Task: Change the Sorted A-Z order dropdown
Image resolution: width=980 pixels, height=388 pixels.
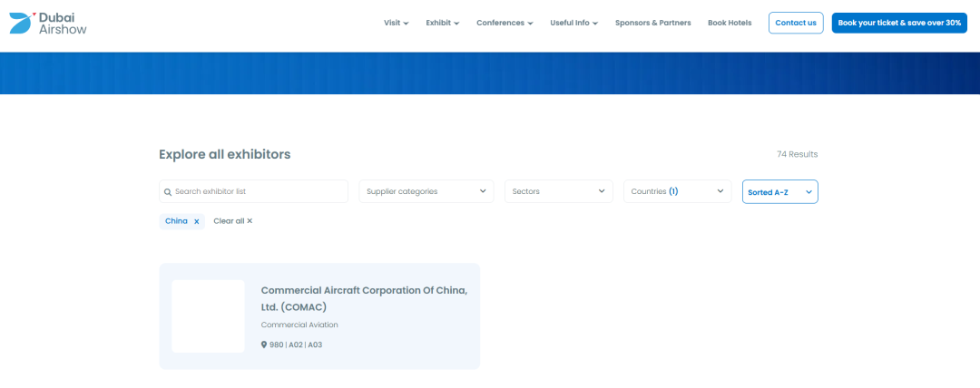Action: coord(780,192)
